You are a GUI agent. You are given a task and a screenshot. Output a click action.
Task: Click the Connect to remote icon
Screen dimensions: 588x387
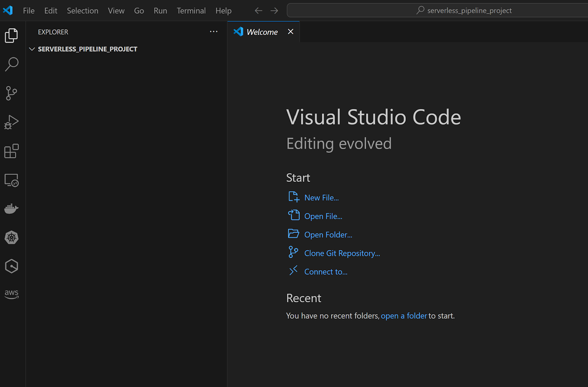click(293, 271)
